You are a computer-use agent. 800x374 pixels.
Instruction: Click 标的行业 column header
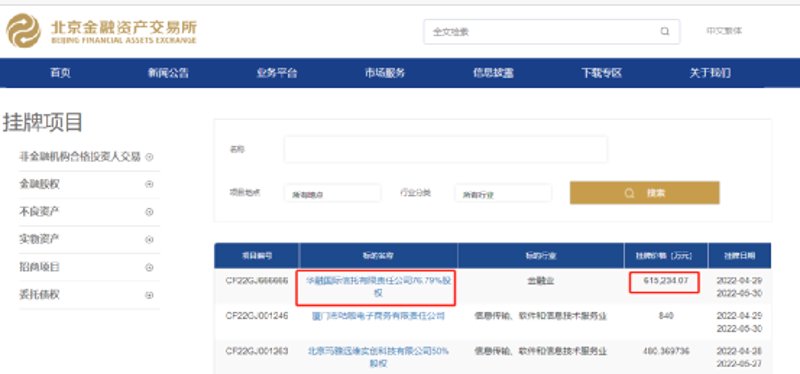[541, 256]
